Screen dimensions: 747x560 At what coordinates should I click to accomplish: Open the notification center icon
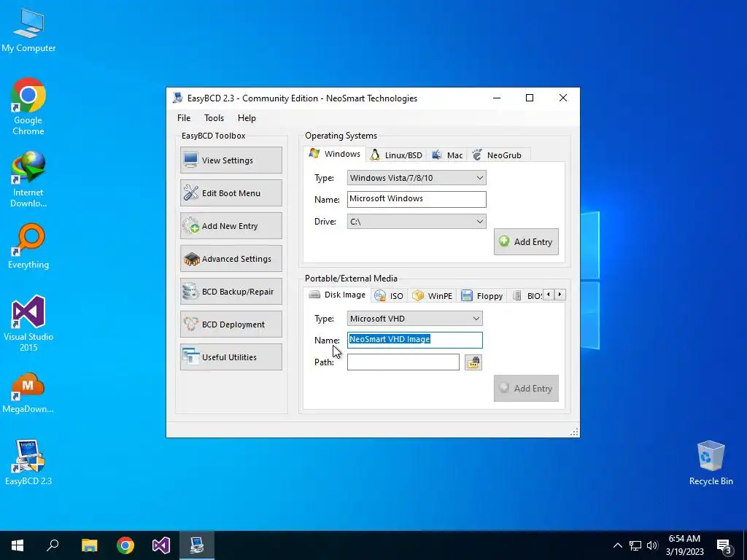pos(724,546)
